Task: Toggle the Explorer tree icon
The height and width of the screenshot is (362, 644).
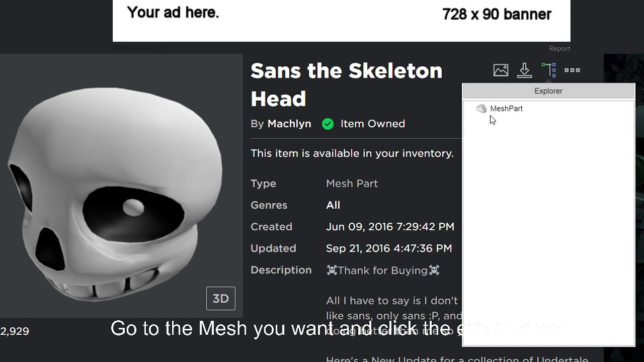Action: (x=548, y=70)
